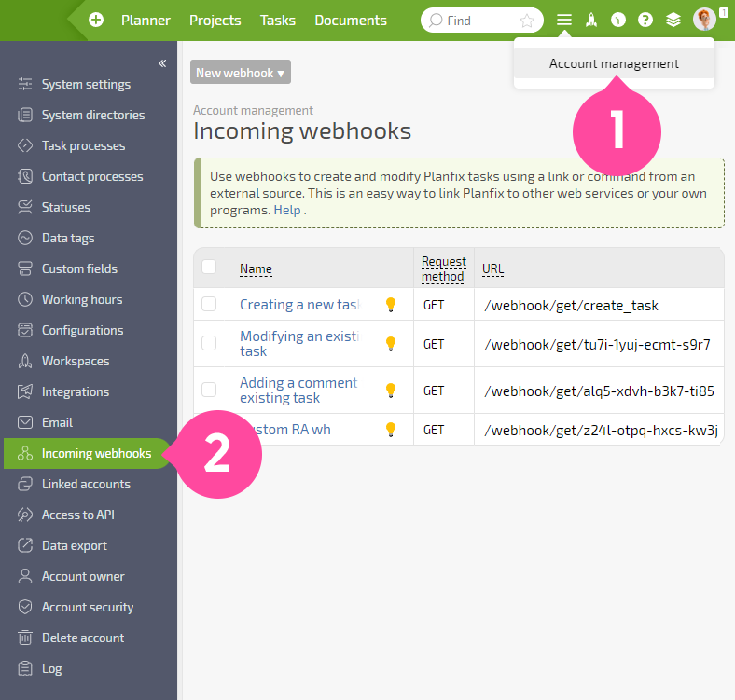The width and height of the screenshot is (735, 700).
Task: Click the Account management breadcrumb text
Action: [253, 111]
